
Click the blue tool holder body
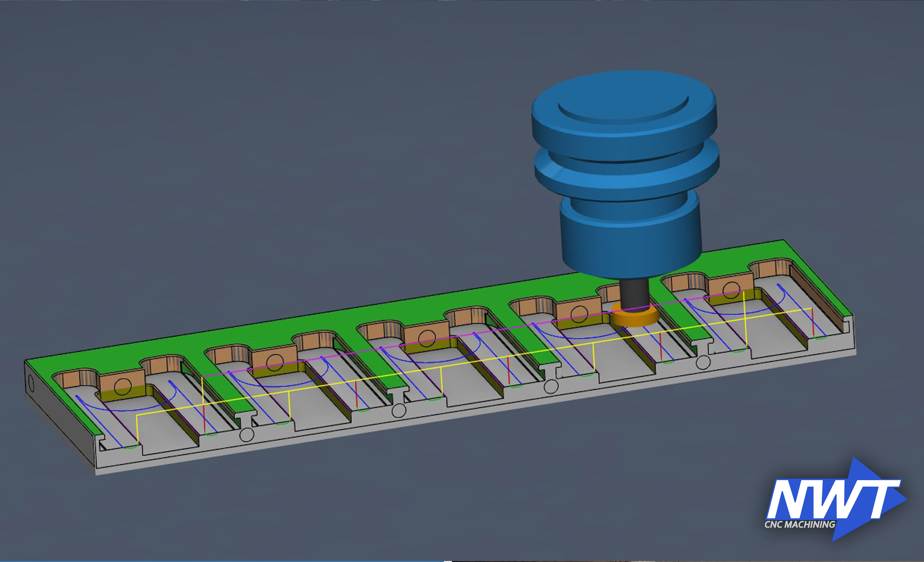(630, 232)
